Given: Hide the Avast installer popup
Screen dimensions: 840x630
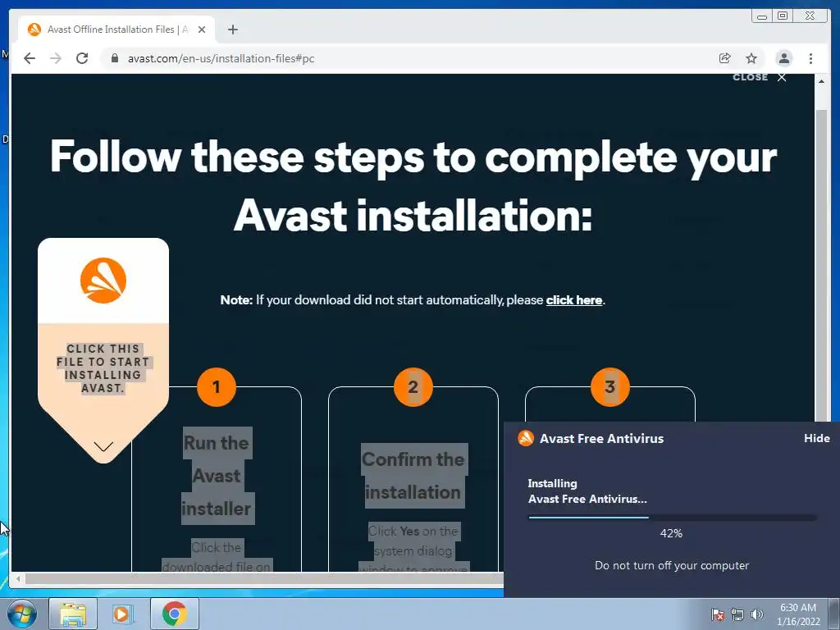Looking at the screenshot, I should click(x=816, y=438).
